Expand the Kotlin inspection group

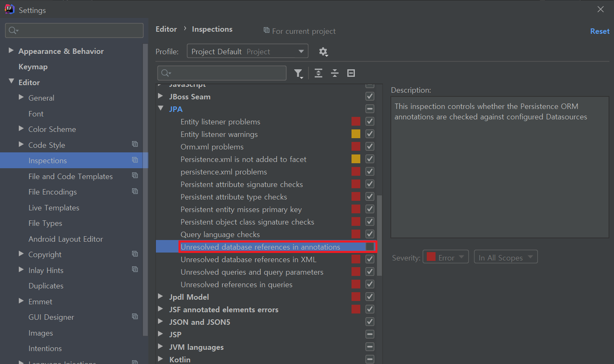(x=161, y=359)
